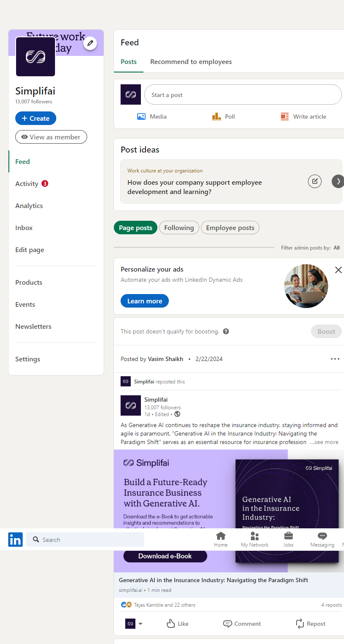344x644 pixels.
Task: Open react-as identity dropdown arrow
Action: (x=140, y=624)
